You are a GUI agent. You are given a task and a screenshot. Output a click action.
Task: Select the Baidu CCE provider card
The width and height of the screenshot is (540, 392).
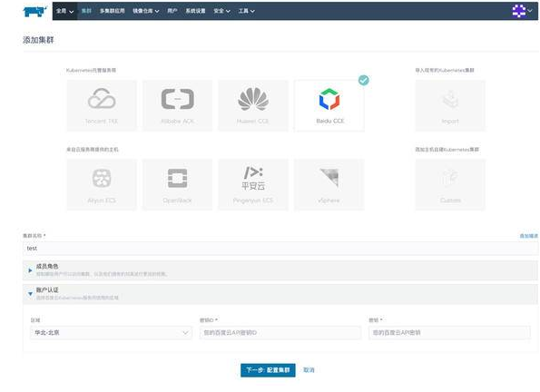point(329,106)
